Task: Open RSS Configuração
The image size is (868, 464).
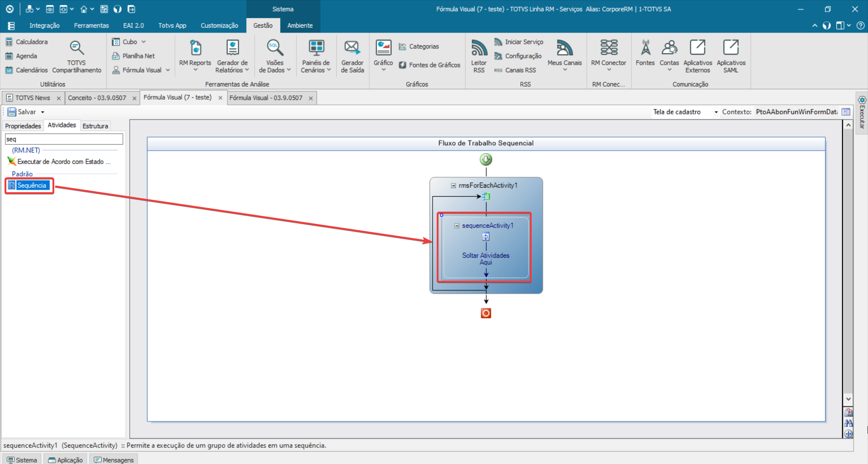Action: coord(518,56)
